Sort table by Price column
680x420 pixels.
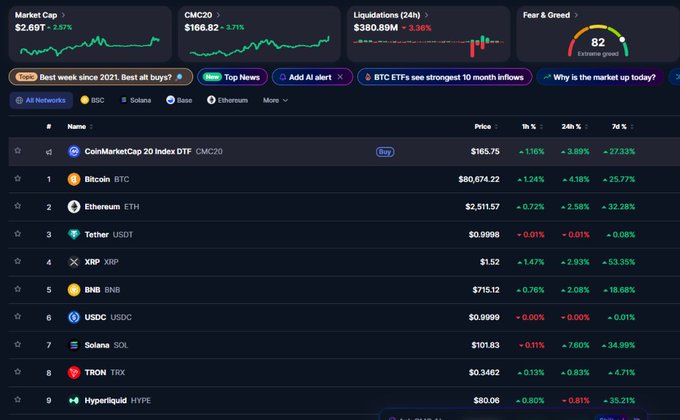pyautogui.click(x=486, y=127)
